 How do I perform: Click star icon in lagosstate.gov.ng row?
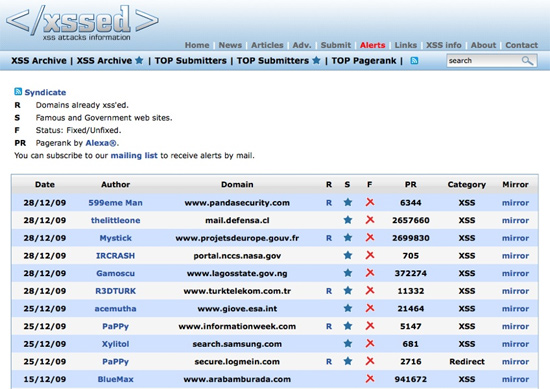348,273
